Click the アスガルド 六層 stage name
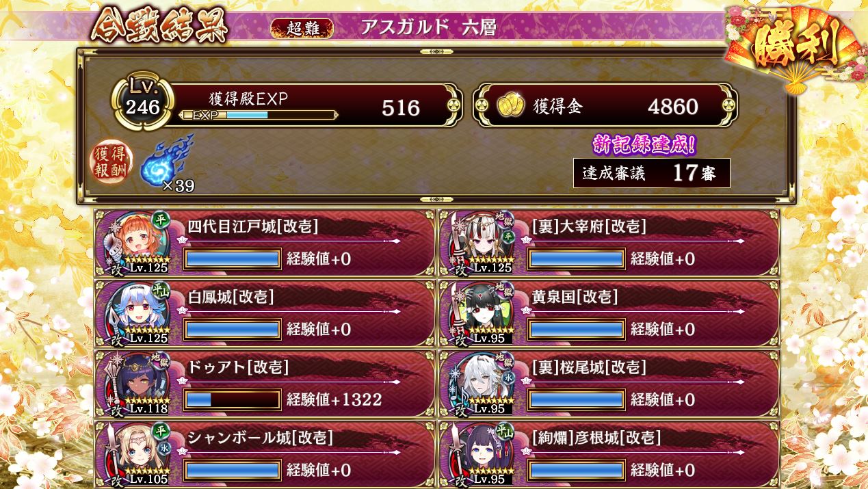Viewport: 868px width, 489px height. tap(428, 27)
